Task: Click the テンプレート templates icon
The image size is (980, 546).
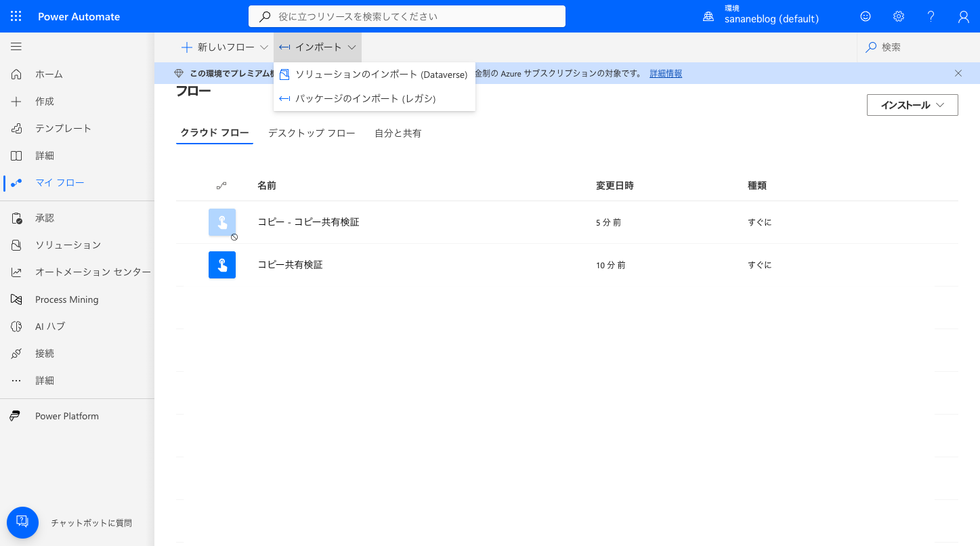Action: point(16,128)
